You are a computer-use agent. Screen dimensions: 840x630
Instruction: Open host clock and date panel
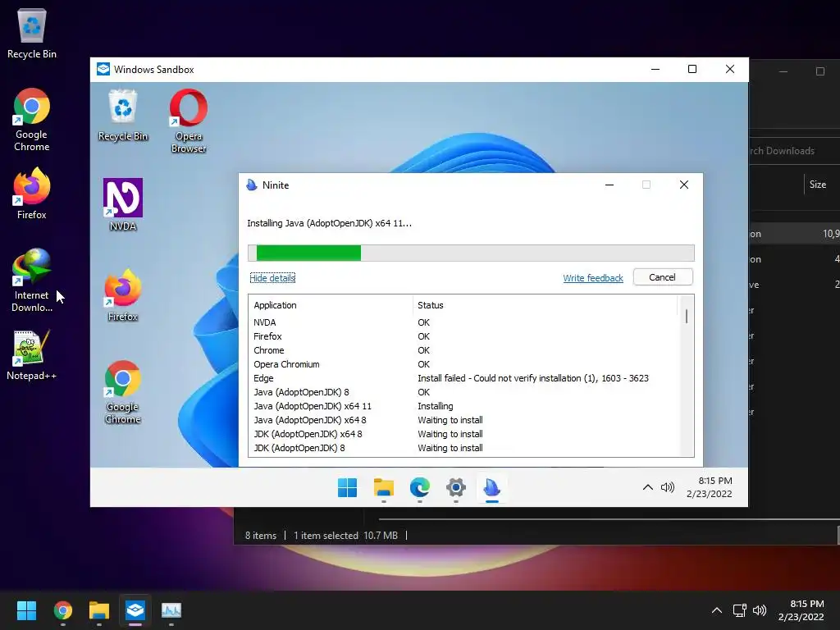pyautogui.click(x=801, y=610)
